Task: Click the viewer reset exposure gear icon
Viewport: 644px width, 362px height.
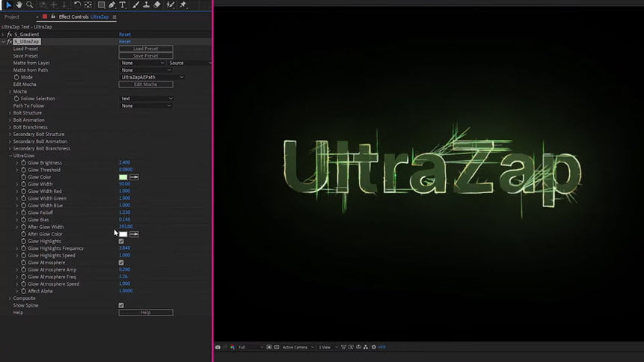Action: click(x=374, y=347)
